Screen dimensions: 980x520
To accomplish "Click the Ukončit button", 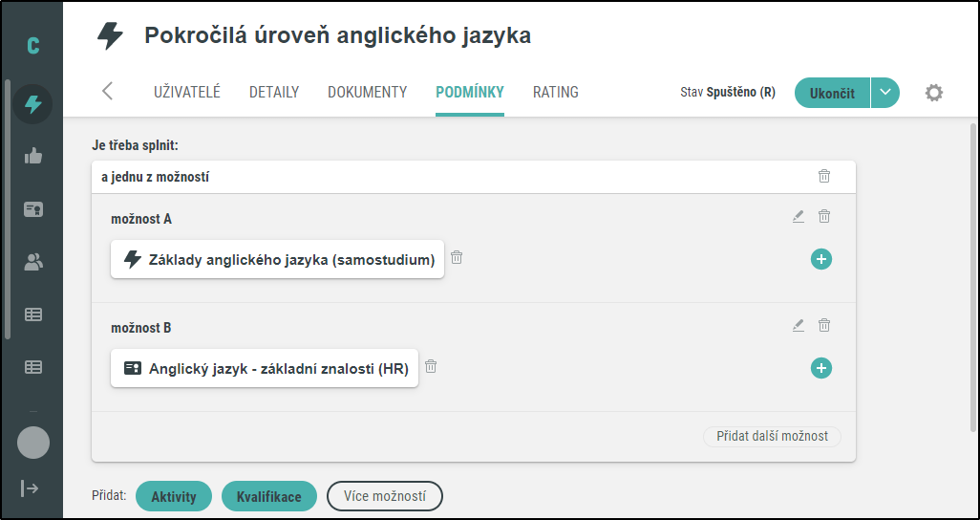I will tap(832, 93).
